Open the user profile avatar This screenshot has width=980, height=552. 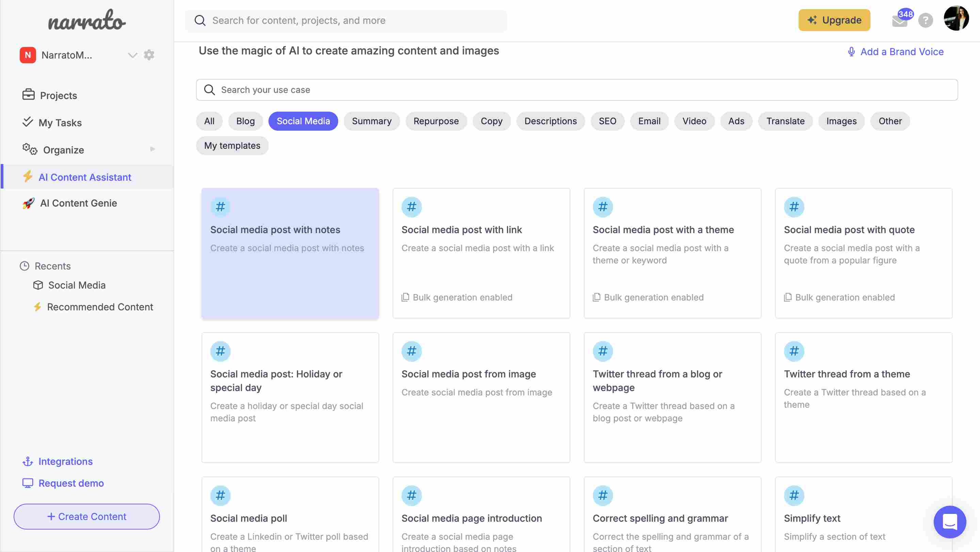coord(957,18)
